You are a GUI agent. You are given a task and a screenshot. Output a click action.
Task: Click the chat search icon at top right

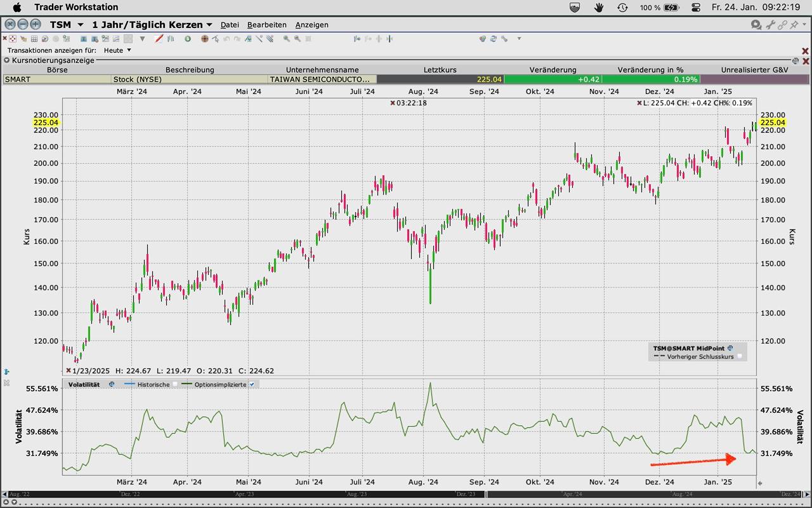point(756,25)
